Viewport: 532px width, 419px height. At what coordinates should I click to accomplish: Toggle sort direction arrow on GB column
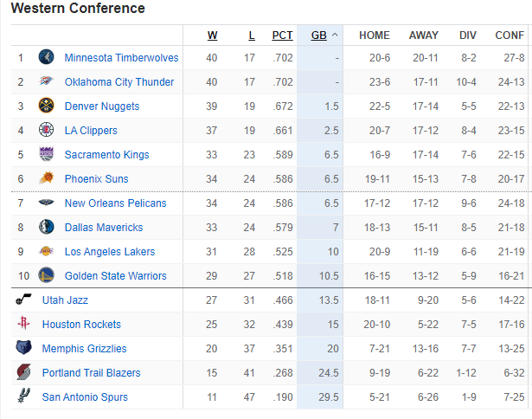click(x=335, y=35)
